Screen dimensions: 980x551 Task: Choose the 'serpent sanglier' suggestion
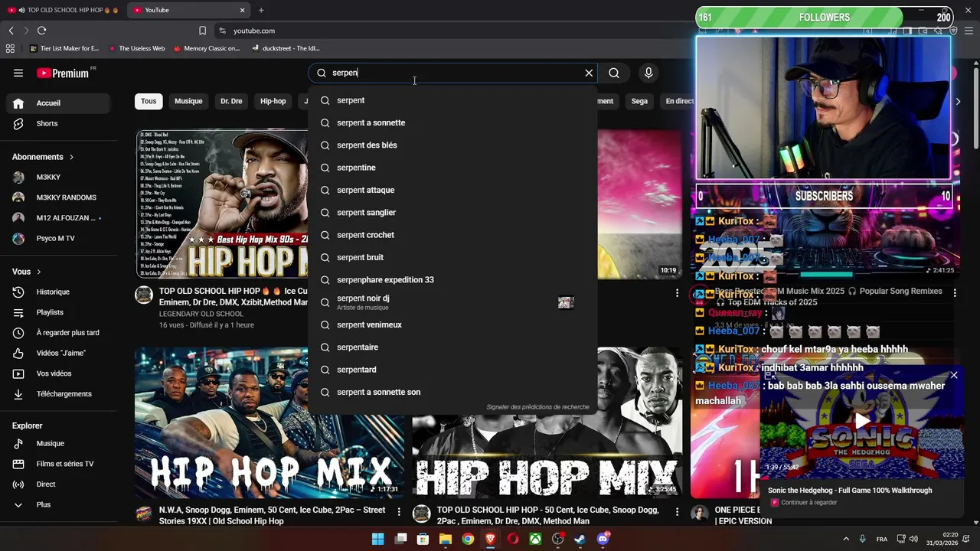tap(452, 212)
